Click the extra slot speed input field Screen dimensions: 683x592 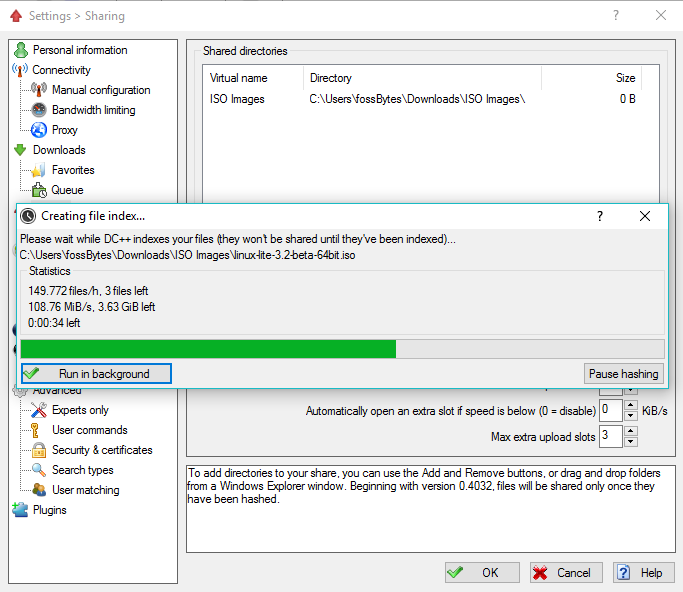pos(611,410)
